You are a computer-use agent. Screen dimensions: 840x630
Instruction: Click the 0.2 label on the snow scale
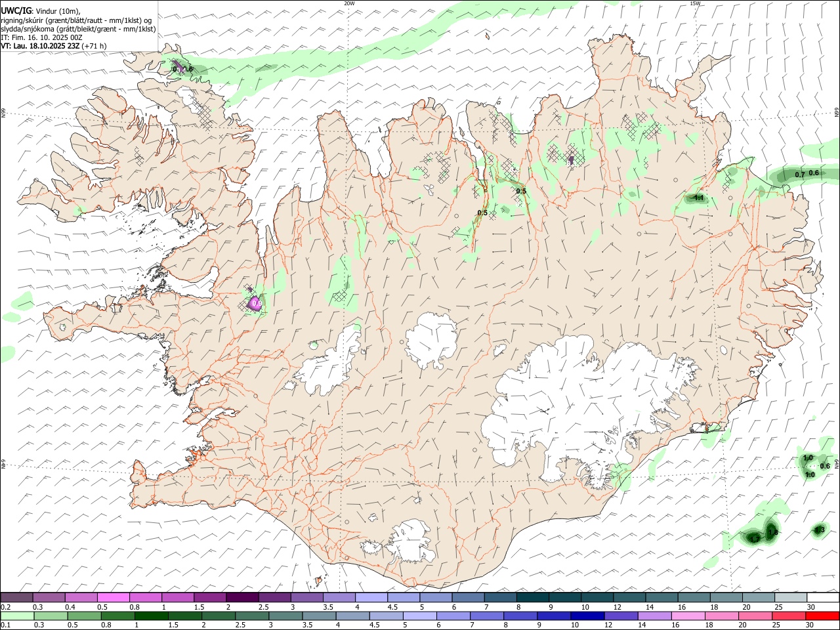5,607
